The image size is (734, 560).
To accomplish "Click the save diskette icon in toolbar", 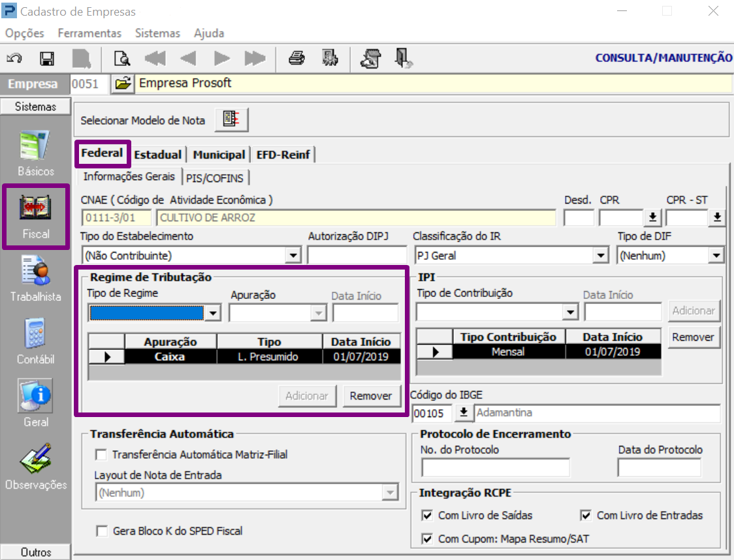I will point(47,59).
